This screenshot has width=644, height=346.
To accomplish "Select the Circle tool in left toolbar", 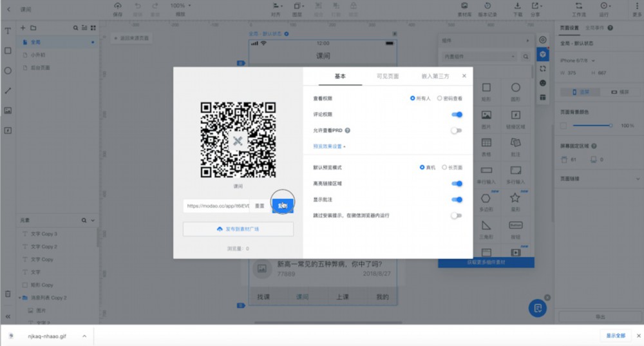I will click(8, 71).
